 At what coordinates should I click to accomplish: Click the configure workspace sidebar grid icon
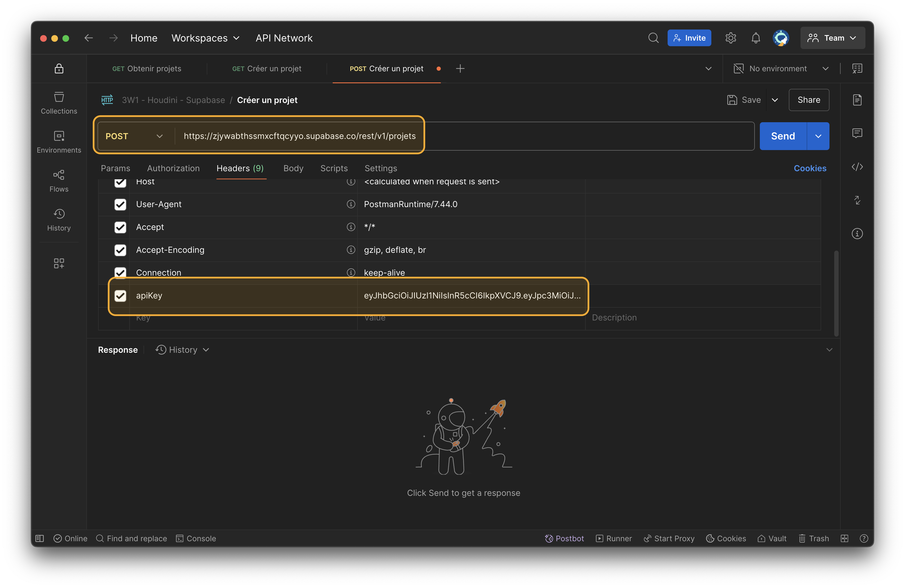click(x=59, y=263)
